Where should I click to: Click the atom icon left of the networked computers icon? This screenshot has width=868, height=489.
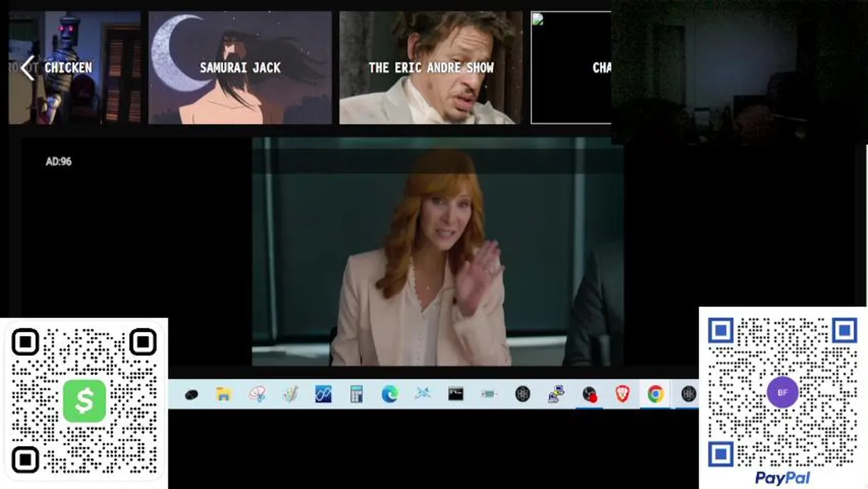[522, 394]
